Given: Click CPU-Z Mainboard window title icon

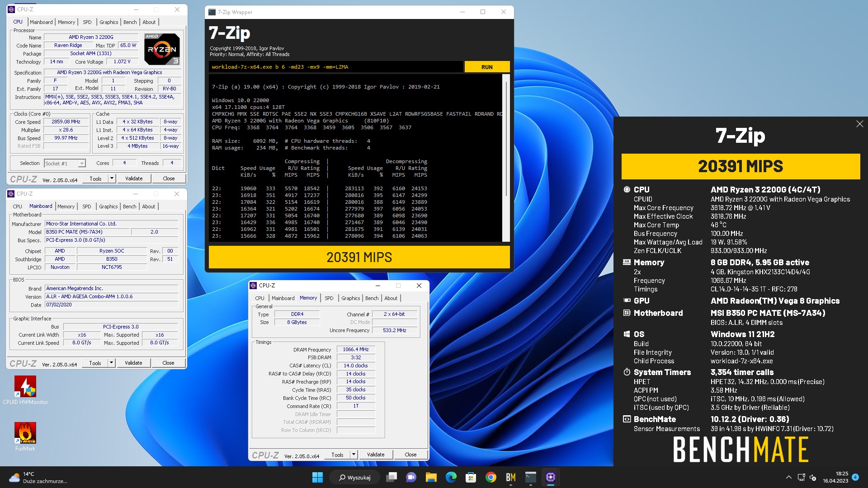Looking at the screenshot, I should (11, 194).
